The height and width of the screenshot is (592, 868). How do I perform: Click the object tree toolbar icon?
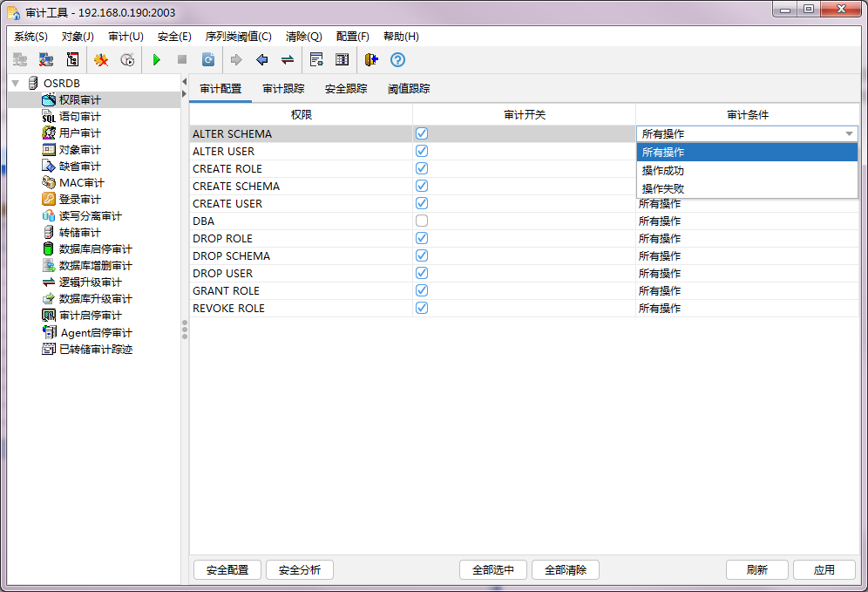[x=73, y=60]
